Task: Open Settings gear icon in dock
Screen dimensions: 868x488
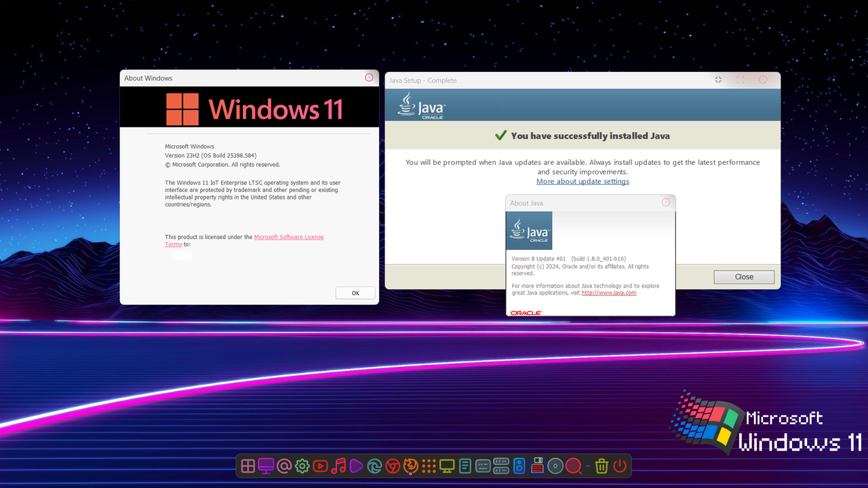Action: 302,466
